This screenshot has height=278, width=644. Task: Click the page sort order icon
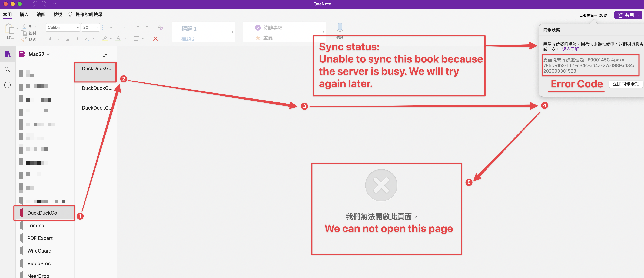[106, 54]
